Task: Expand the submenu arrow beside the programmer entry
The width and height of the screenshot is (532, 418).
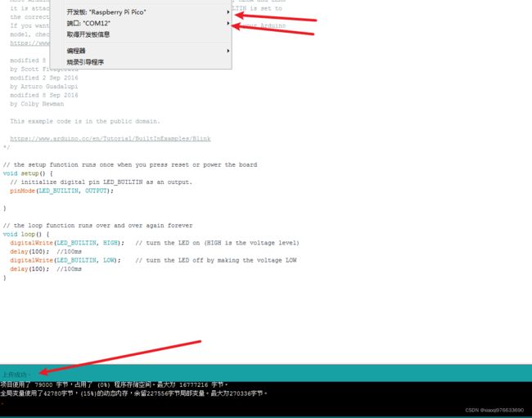Action: (228, 51)
